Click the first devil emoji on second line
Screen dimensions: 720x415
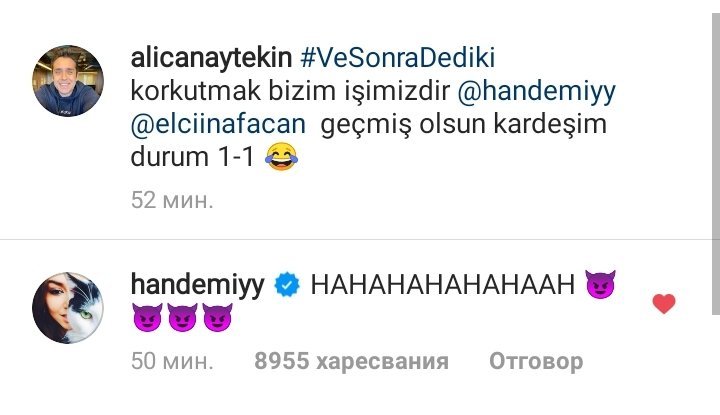click(x=147, y=317)
